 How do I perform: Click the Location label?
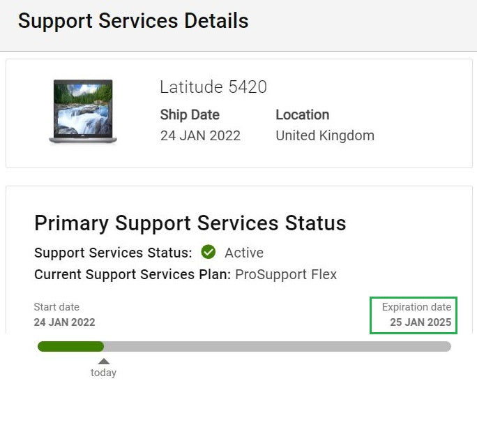pyautogui.click(x=303, y=114)
